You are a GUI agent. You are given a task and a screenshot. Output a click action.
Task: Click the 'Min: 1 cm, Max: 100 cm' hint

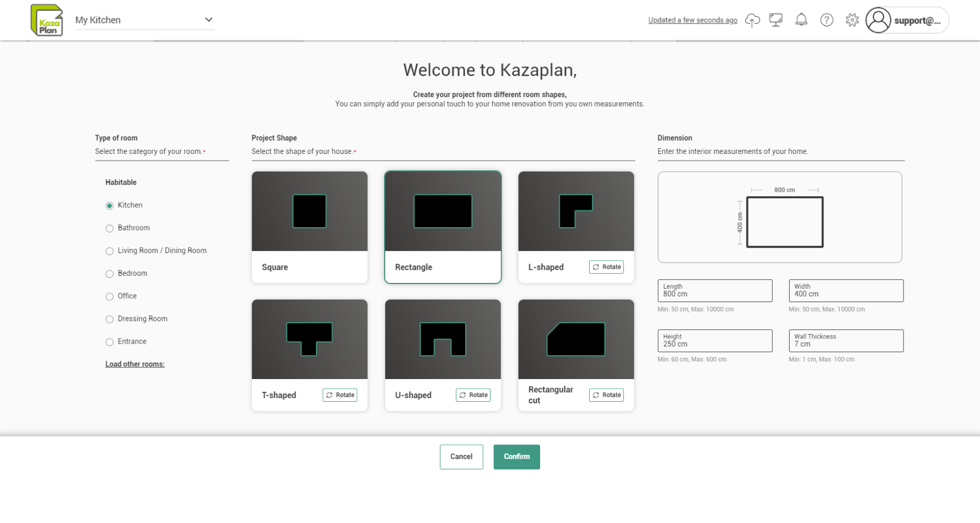pos(821,359)
